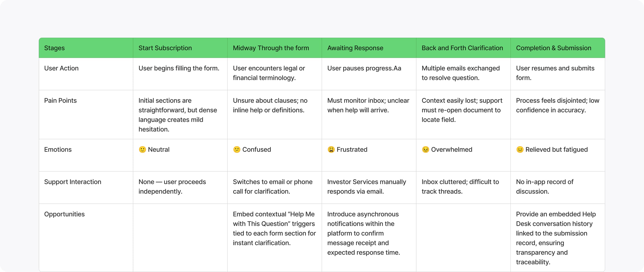Click the Confused face emoji

click(x=237, y=149)
